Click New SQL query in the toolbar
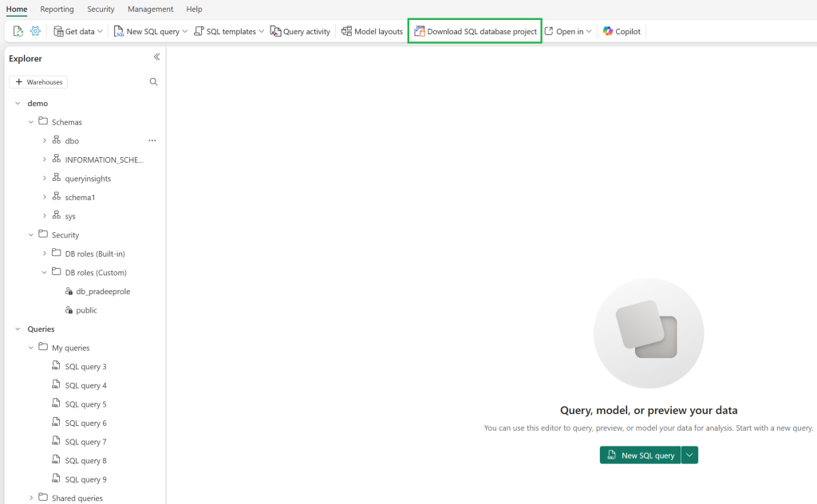 147,31
